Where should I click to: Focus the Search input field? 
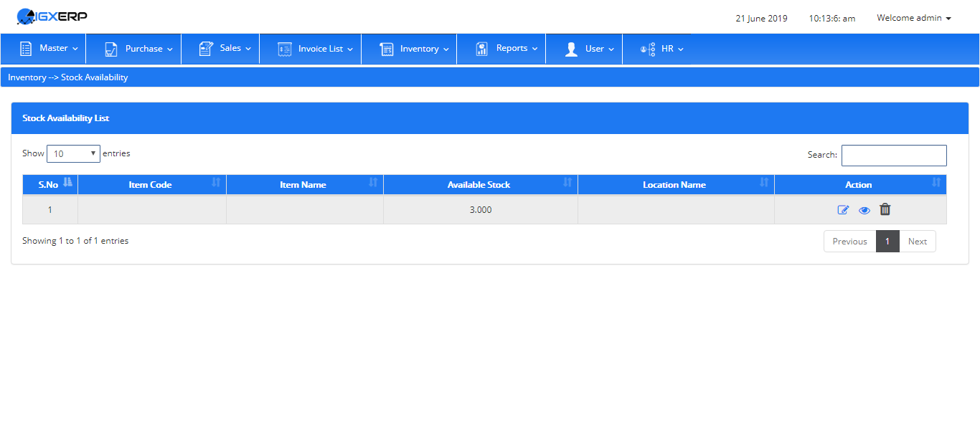[894, 156]
